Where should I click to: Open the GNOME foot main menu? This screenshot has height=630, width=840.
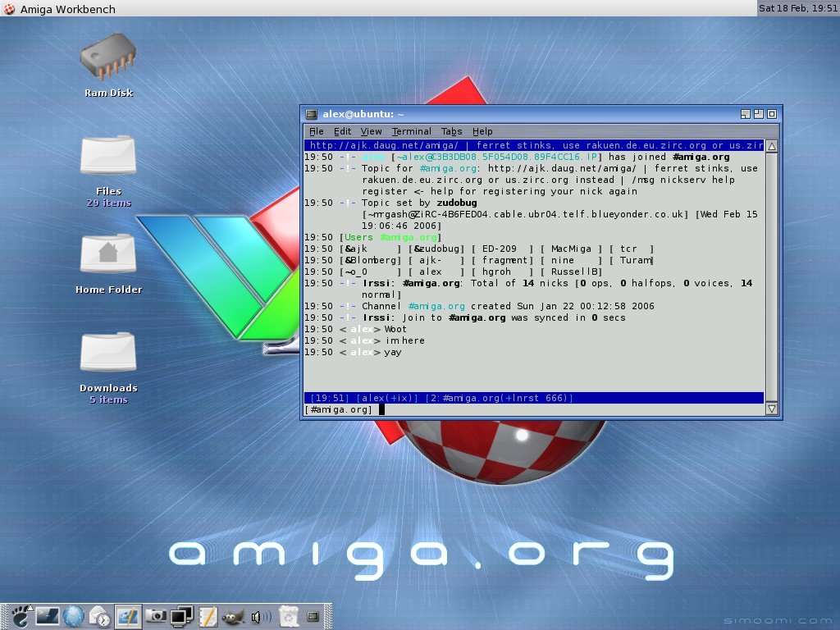coord(21,616)
